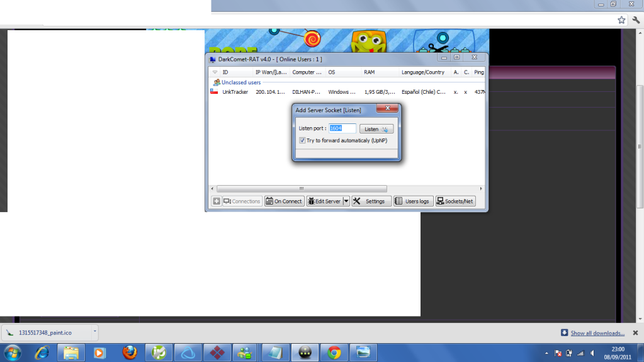Click the 1,95 GiB/3,... RAM cell
This screenshot has height=362, width=644.
click(x=380, y=92)
